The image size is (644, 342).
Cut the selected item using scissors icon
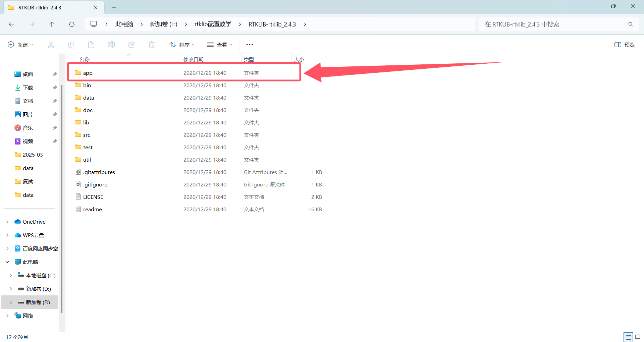[x=51, y=44]
